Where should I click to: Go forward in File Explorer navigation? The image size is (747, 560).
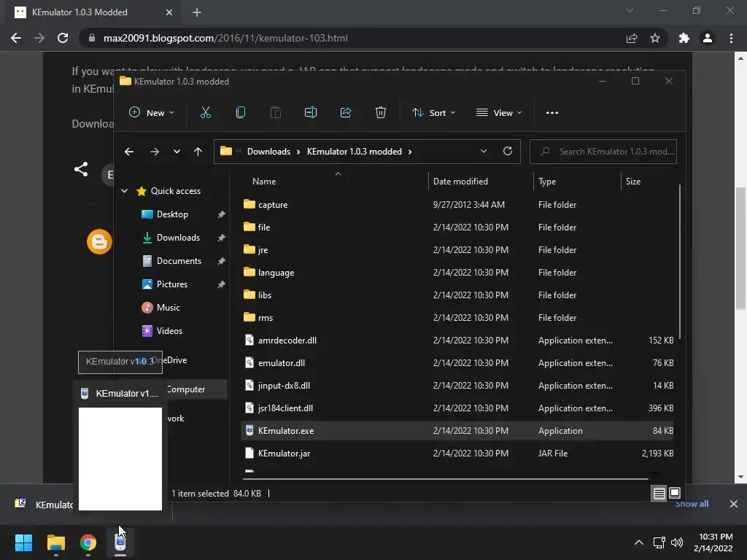pos(155,152)
